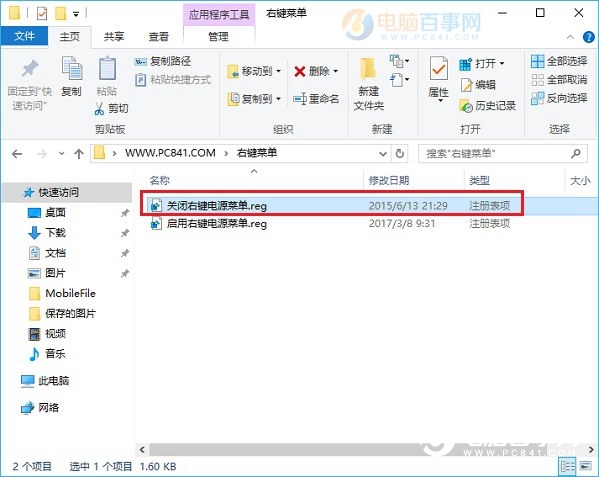This screenshot has width=599, height=477.
Task: Click the red X 删除 (Delete) button
Action: point(316,71)
